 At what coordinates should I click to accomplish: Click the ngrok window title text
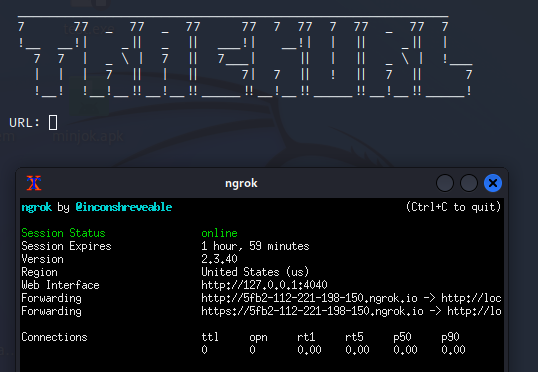[241, 183]
